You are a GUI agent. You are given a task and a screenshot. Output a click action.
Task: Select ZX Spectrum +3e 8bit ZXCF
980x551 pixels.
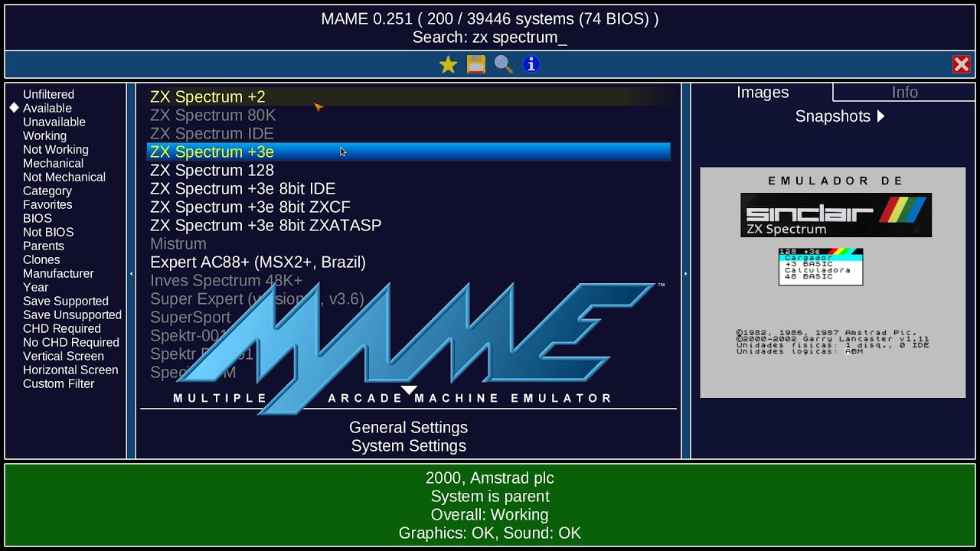coord(408,207)
